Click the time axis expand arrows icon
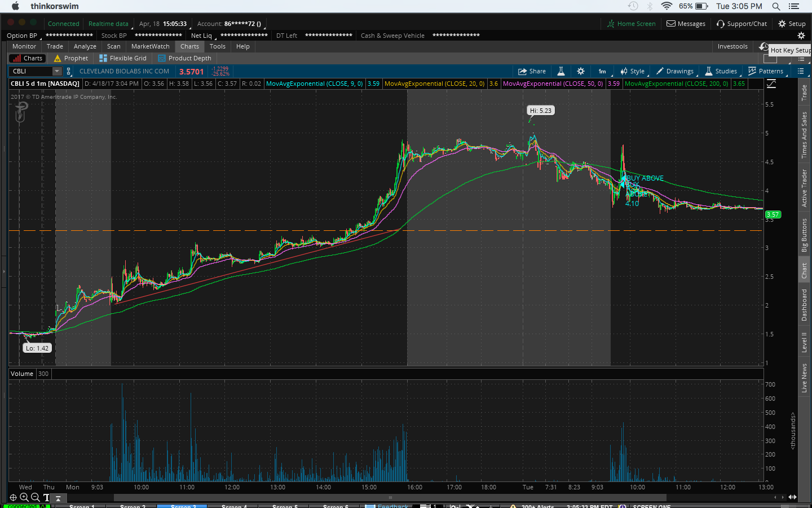 point(792,497)
